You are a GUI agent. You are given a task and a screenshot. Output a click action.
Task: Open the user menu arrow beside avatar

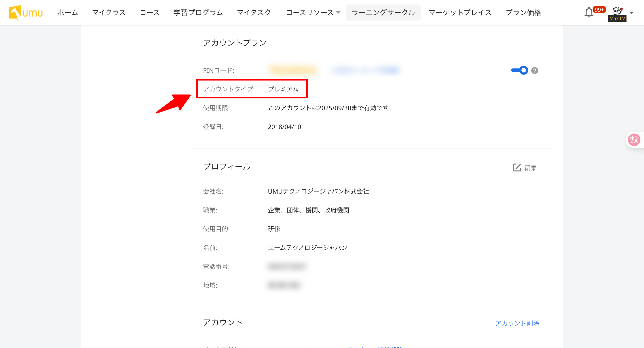coord(631,13)
